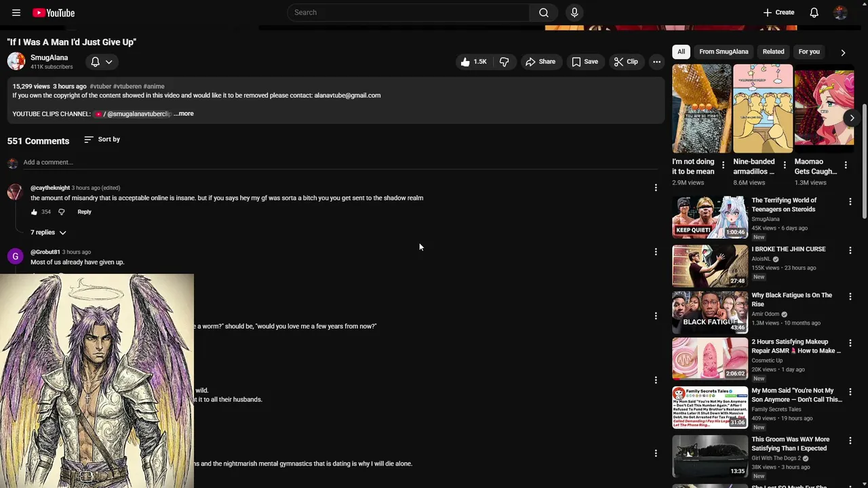Click the search magnifier button
Image resolution: width=868 pixels, height=488 pixels.
point(544,12)
